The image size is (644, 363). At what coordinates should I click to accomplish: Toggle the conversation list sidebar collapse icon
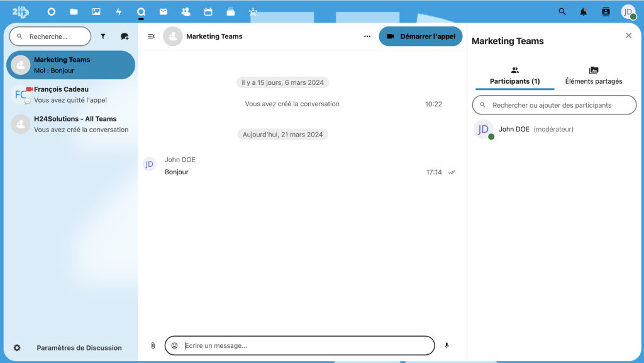tap(151, 36)
